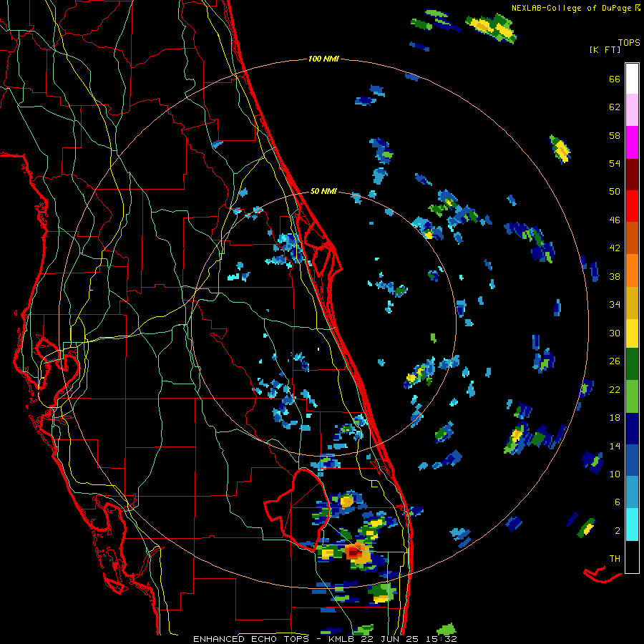Click the 34 legend value
The width and height of the screenshot is (644, 644).
615,305
